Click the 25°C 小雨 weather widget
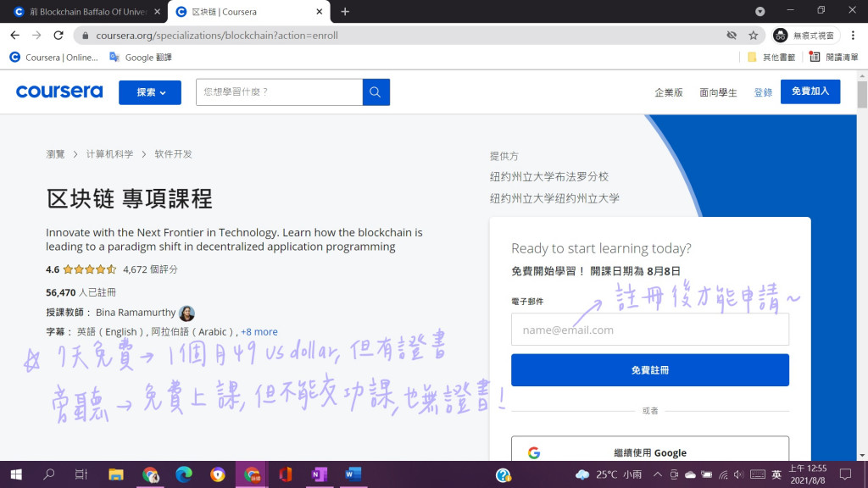The height and width of the screenshot is (488, 868). [x=609, y=474]
